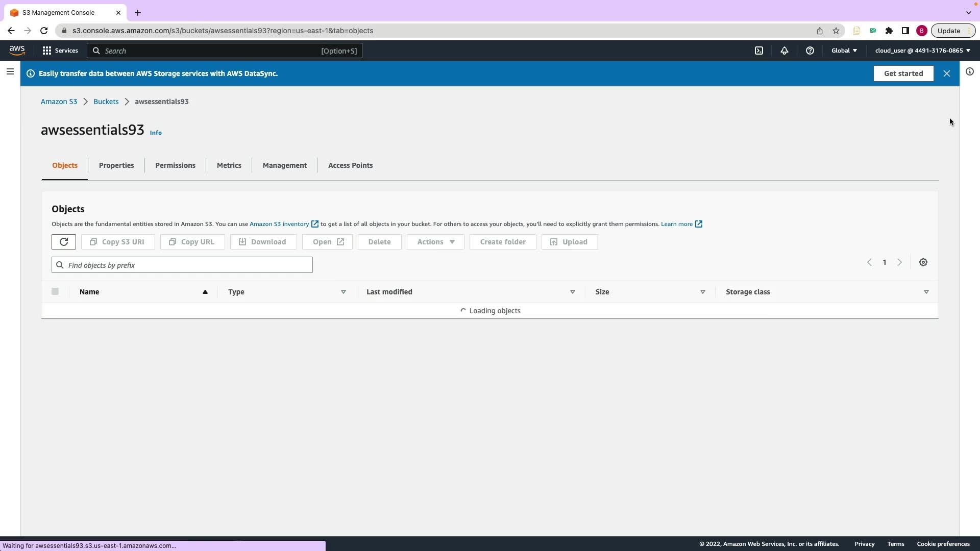Open the notifications bell icon
Viewport: 980px width, 551px height.
click(x=785, y=51)
